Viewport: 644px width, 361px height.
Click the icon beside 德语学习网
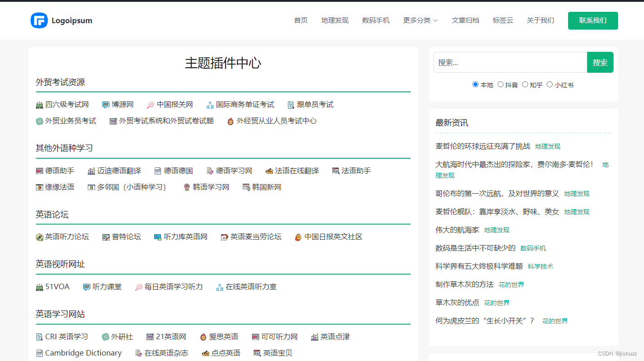[x=210, y=171]
